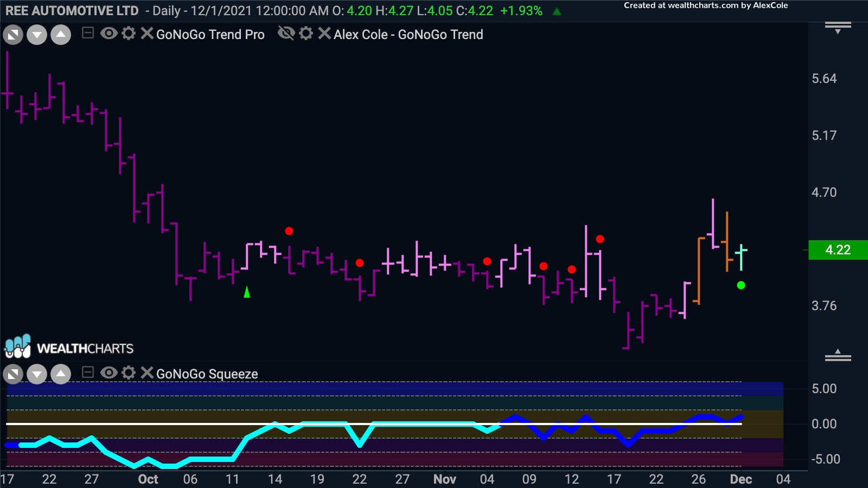Image resolution: width=868 pixels, height=488 pixels.
Task: Open settings for GoNoGo Squeeze
Action: pyautogui.click(x=129, y=373)
